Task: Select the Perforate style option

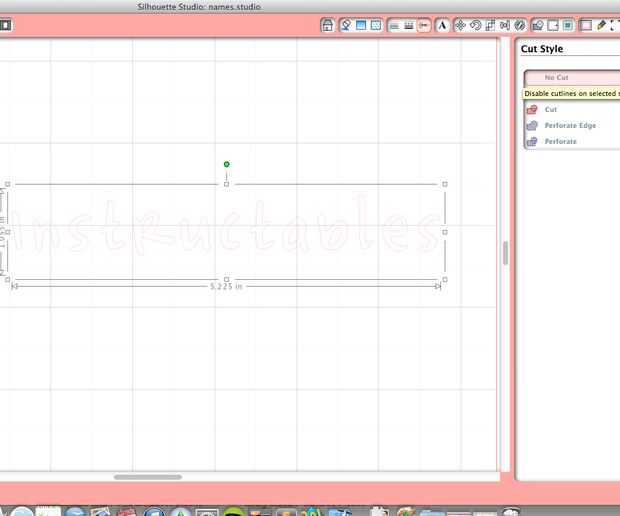Action: [572, 141]
